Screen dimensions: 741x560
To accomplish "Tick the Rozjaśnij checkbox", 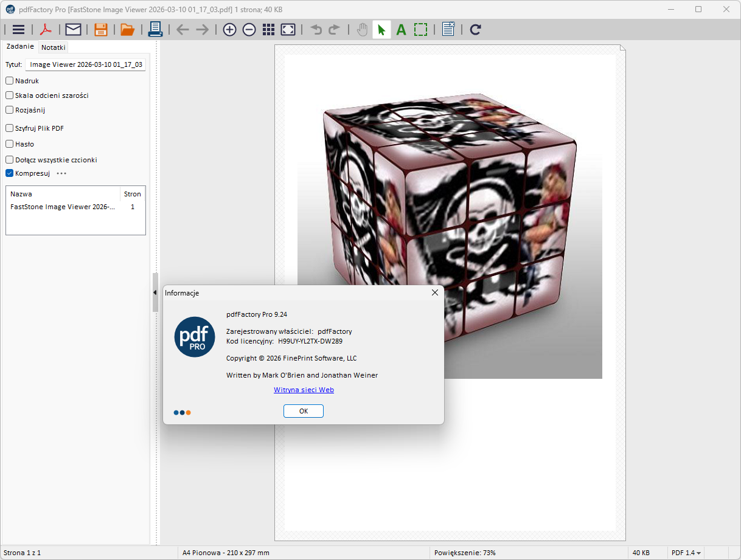I will click(9, 110).
